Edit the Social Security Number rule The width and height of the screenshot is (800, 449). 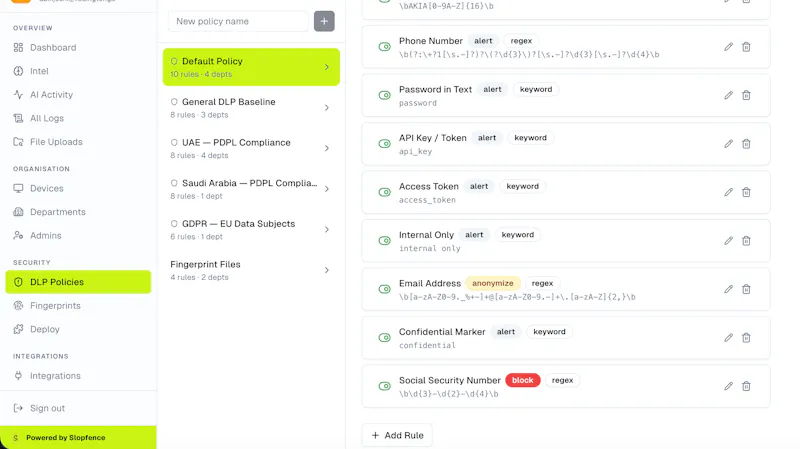pyautogui.click(x=728, y=386)
